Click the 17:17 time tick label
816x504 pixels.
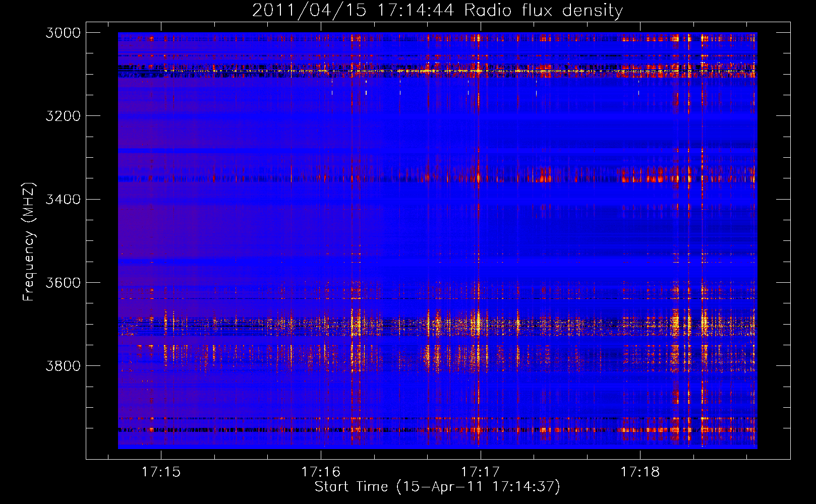click(480, 472)
